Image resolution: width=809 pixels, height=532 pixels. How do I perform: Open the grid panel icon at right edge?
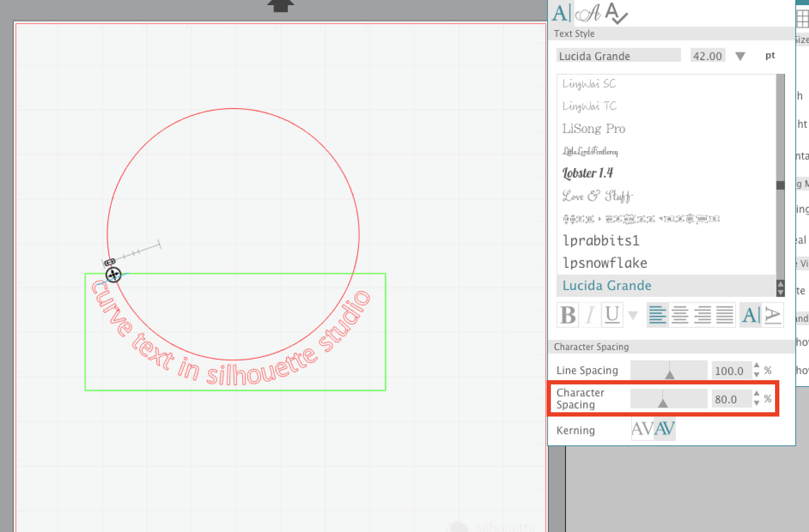click(x=803, y=18)
